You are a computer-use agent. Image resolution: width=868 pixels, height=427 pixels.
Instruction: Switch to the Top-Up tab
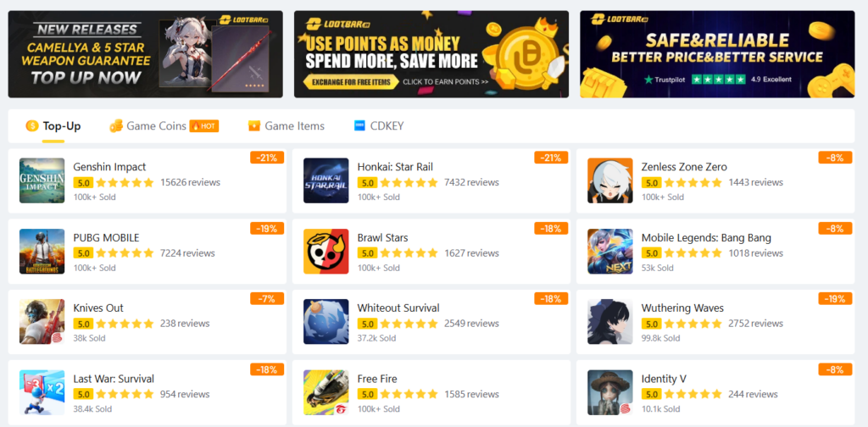(53, 126)
